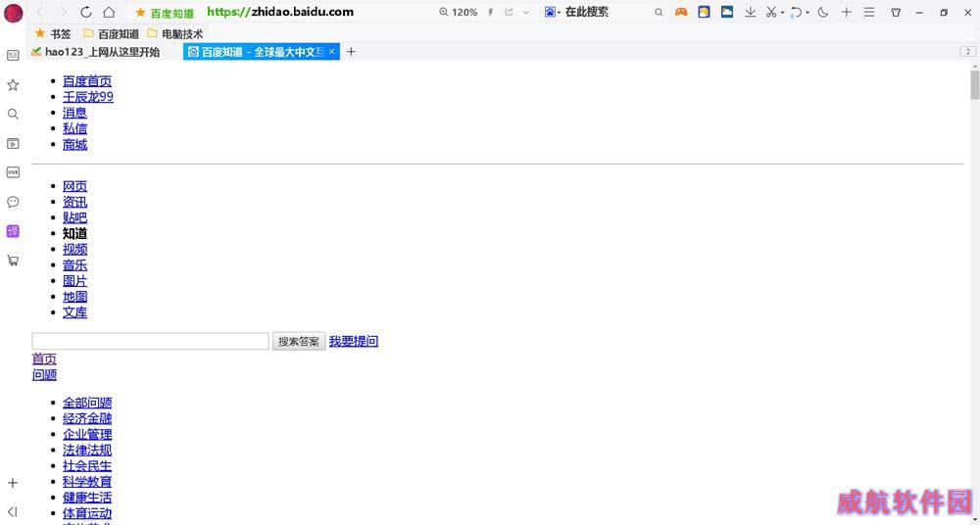Add a sidebar app with plus icon
980x525 pixels.
[x=13, y=483]
